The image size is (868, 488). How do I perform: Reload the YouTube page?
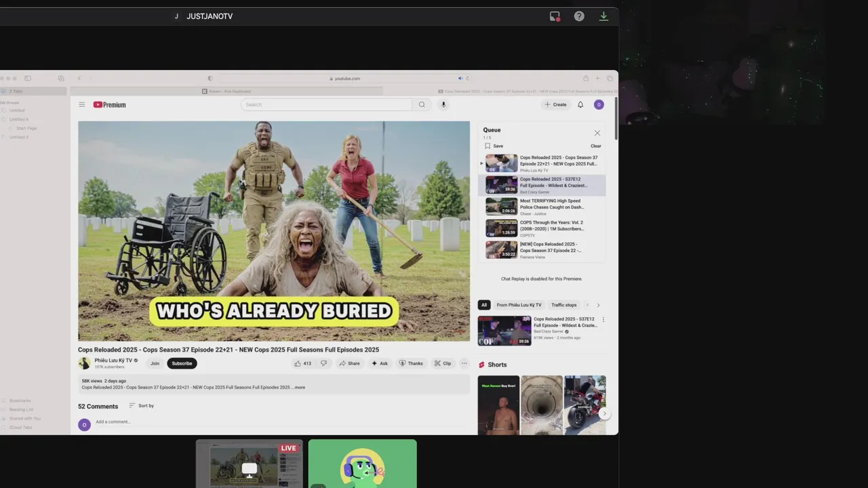467,78
